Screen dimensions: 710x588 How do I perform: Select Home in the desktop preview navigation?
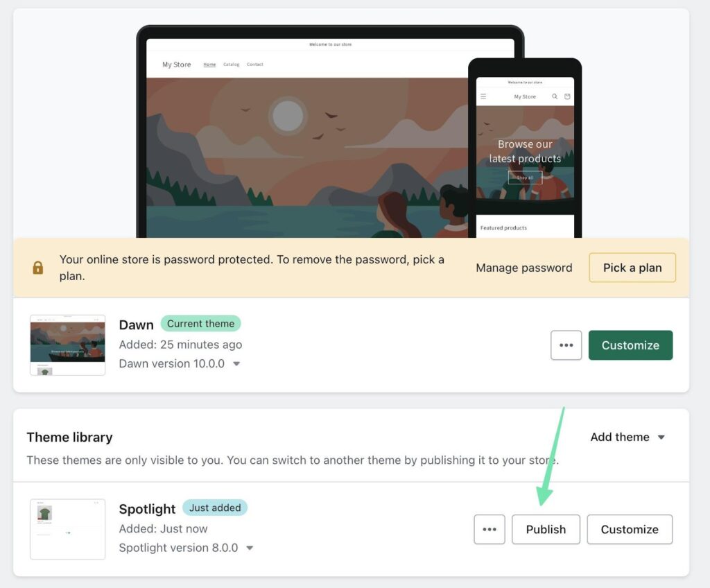[209, 64]
